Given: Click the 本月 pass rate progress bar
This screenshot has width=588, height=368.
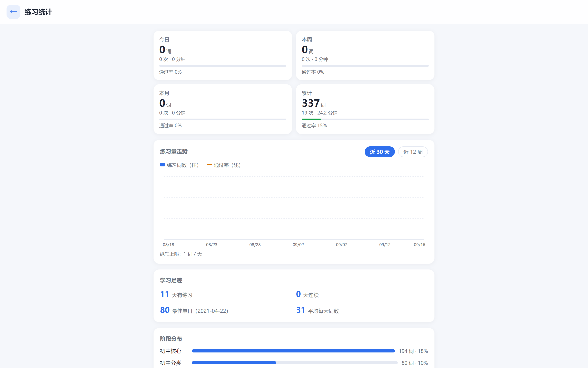Looking at the screenshot, I should click(223, 120).
